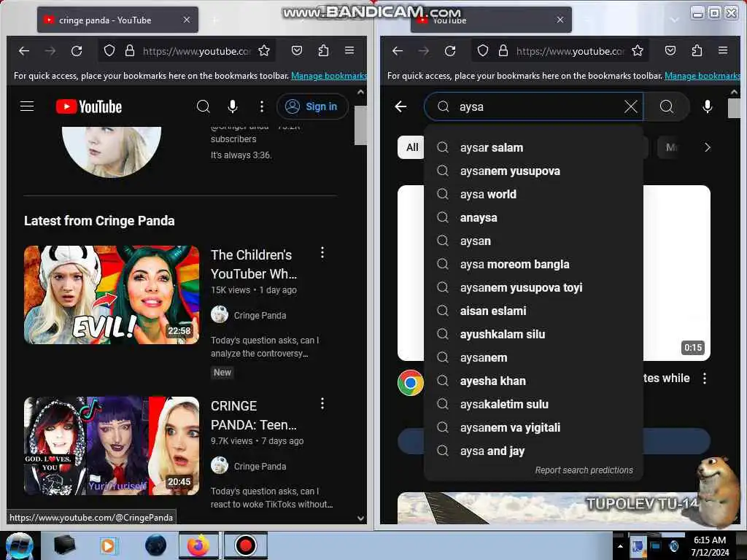Click the voice search microphone in right window

(708, 106)
